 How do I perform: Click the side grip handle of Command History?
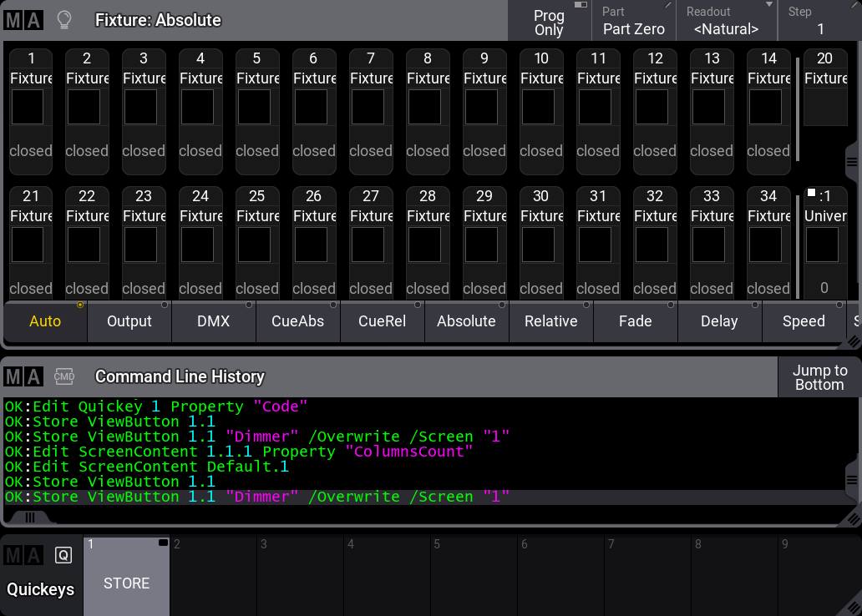click(x=853, y=480)
